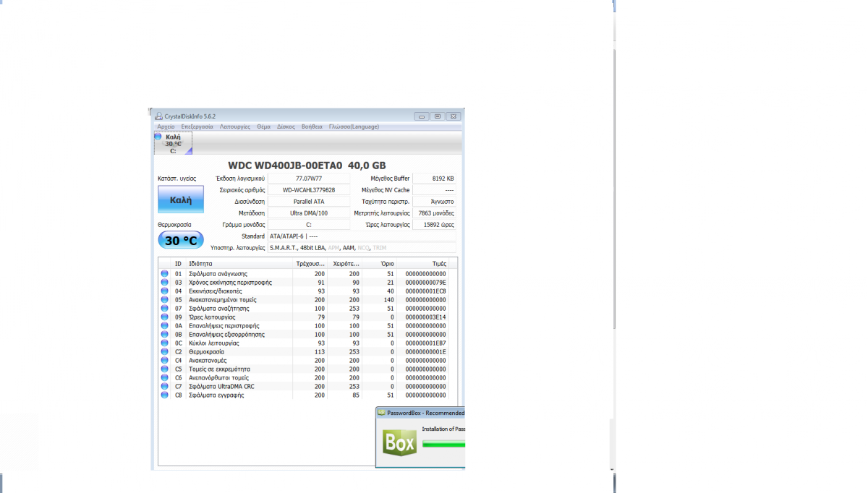Select the Ανακατανεμημένοι τομείς attribute text

point(222,300)
